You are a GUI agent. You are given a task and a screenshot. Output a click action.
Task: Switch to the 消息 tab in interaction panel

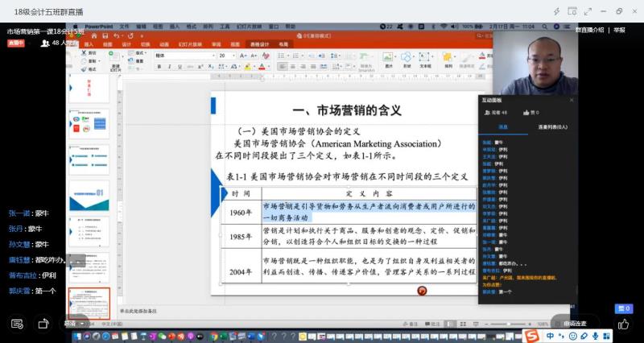point(502,126)
